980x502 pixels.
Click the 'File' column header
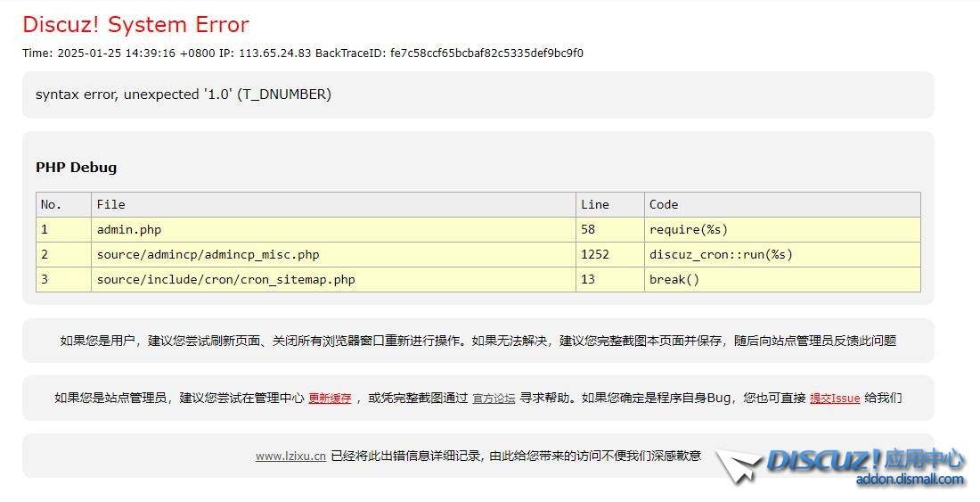333,204
